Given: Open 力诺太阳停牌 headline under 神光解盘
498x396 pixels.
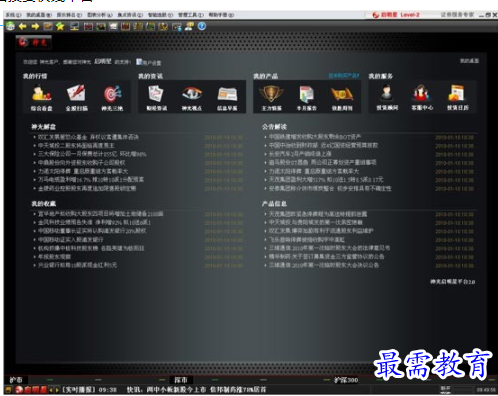Looking at the screenshot, I should (x=83, y=171).
